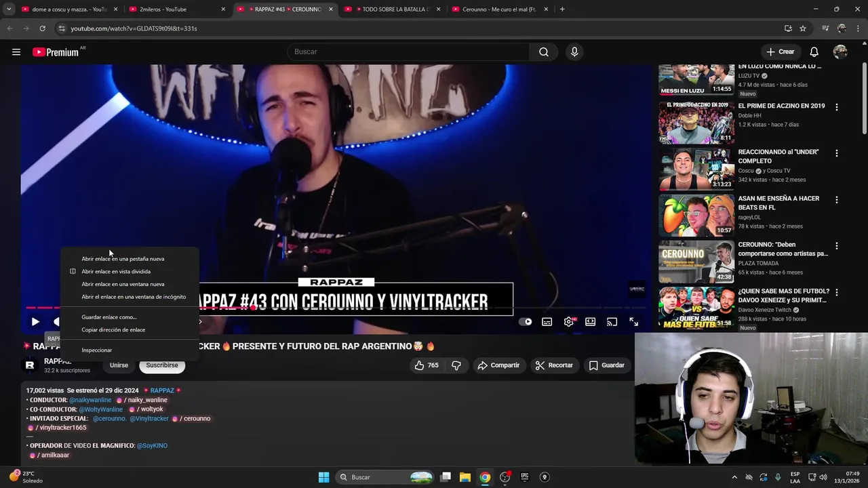Toggle autoplay switch in player
The height and width of the screenshot is (488, 868).
pos(526,322)
